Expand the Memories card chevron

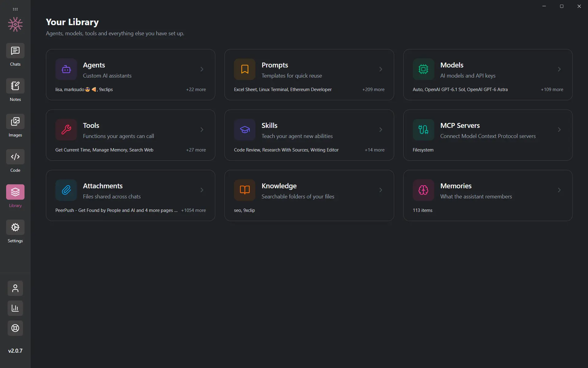[559, 190]
